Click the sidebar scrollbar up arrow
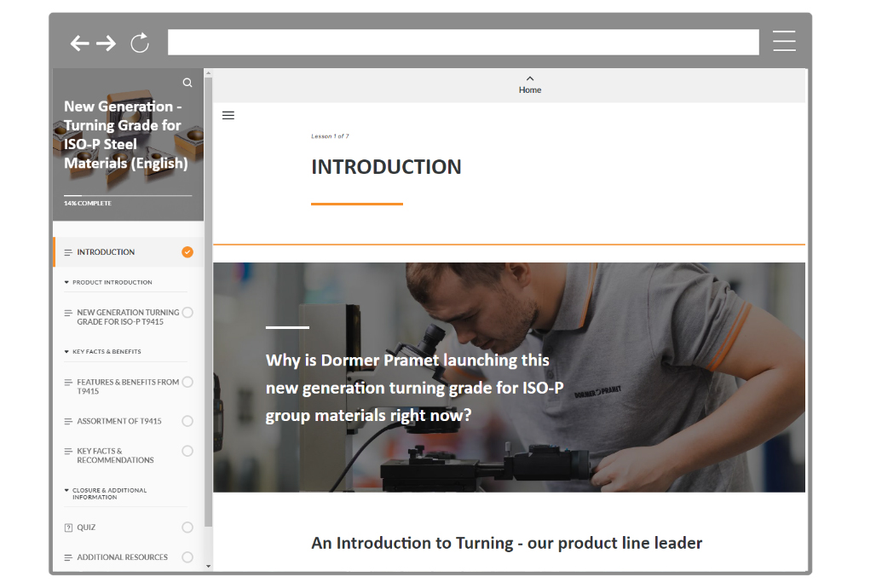Image resolution: width=882 pixels, height=588 pixels. coord(208,73)
